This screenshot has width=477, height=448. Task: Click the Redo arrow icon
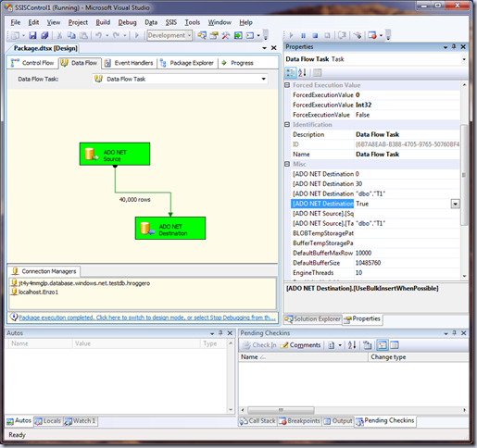click(x=116, y=35)
